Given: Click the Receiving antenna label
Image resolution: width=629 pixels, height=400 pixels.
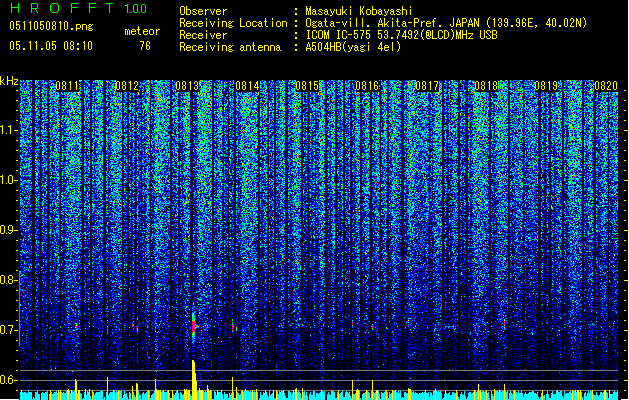Looking at the screenshot, I should tap(230, 47).
